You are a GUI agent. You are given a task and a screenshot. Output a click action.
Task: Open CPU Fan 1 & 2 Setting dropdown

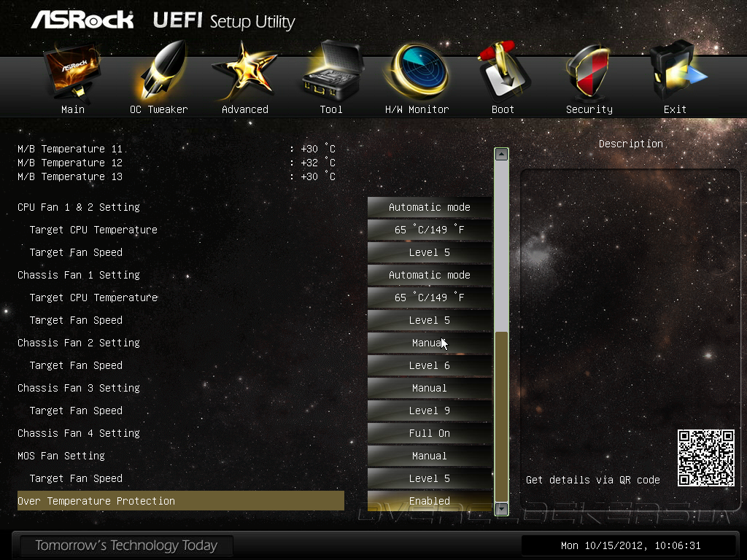tap(429, 207)
